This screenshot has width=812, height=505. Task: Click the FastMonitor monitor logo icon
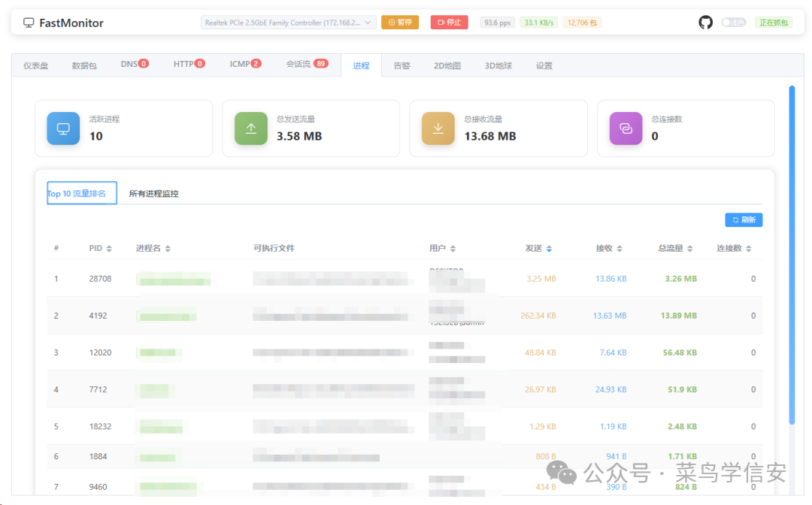pos(29,23)
